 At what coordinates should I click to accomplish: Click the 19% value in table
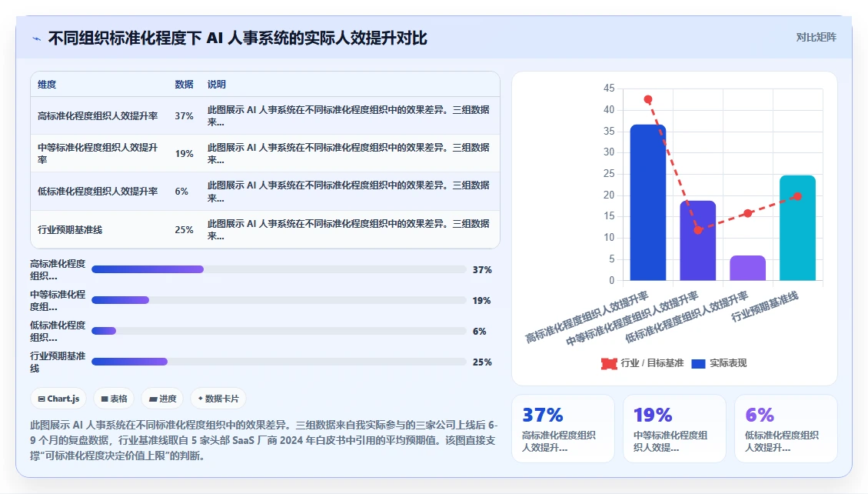click(x=184, y=153)
